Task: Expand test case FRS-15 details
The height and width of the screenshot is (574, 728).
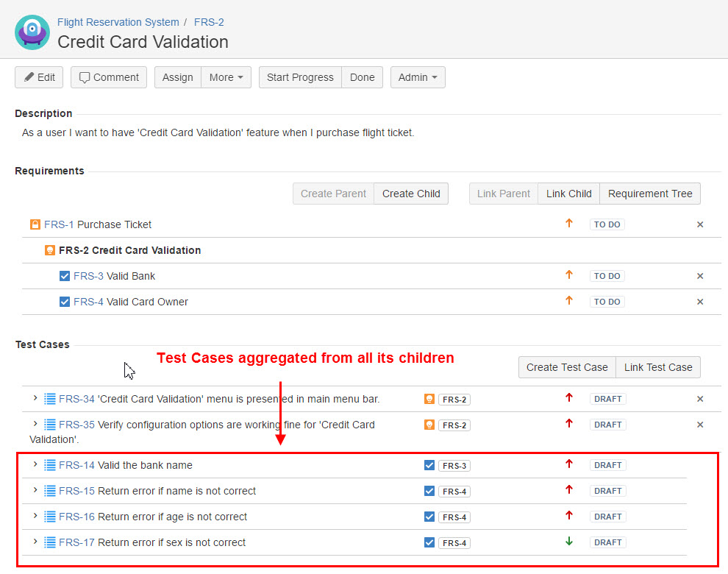Action: [35, 490]
